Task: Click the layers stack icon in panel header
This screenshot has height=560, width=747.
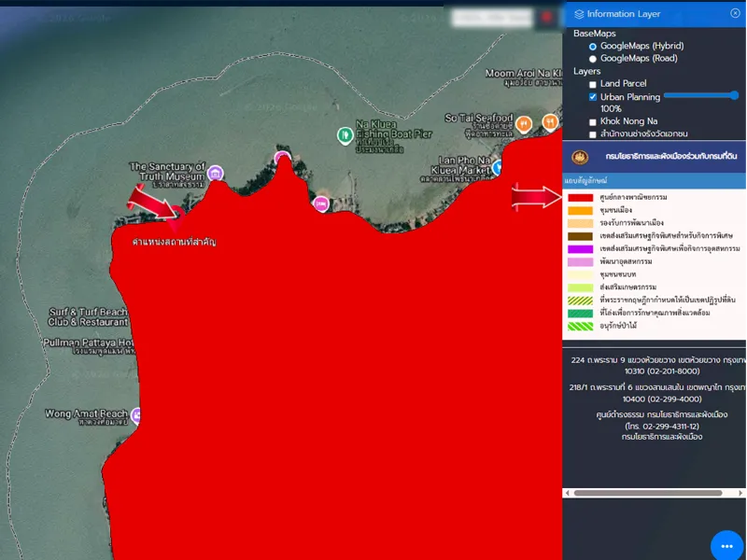Action: (x=579, y=14)
